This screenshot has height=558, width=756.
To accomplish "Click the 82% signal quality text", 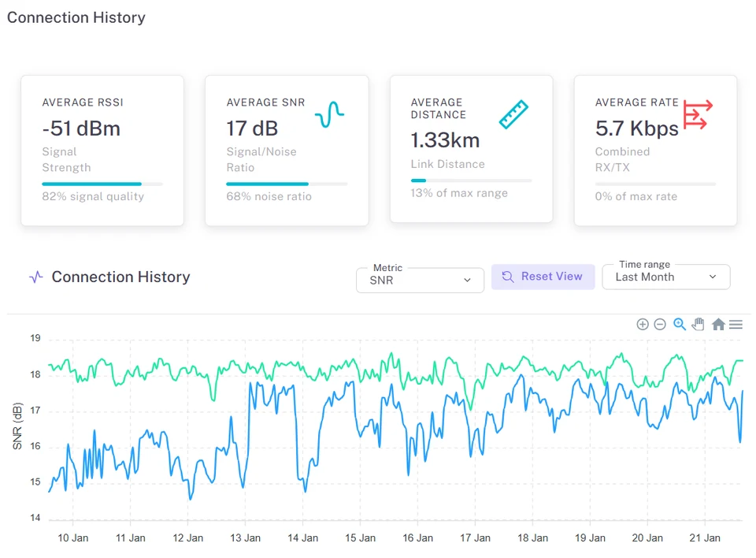I will [x=93, y=196].
